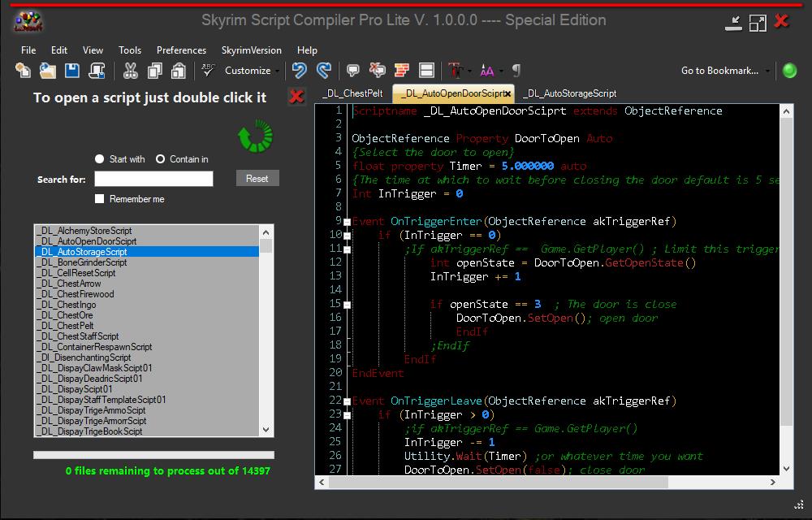Click the new file toolbar icon
Image resolution: width=812 pixels, height=520 pixels.
coord(23,71)
